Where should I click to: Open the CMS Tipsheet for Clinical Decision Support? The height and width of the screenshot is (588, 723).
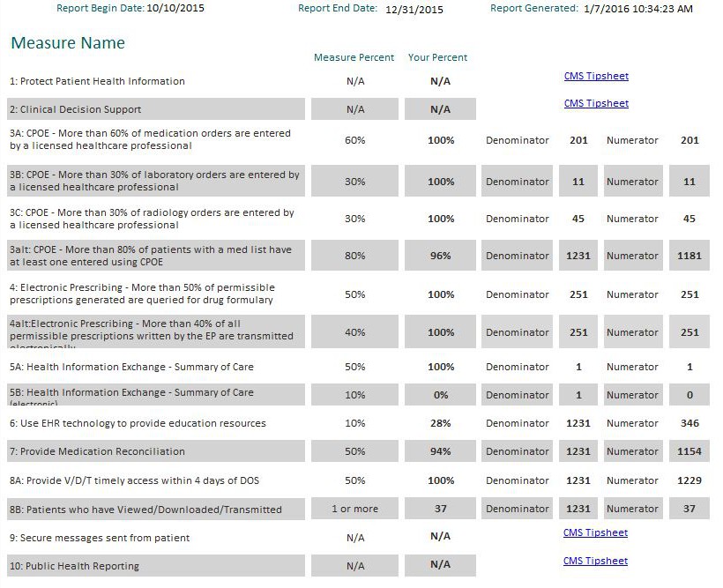[596, 103]
